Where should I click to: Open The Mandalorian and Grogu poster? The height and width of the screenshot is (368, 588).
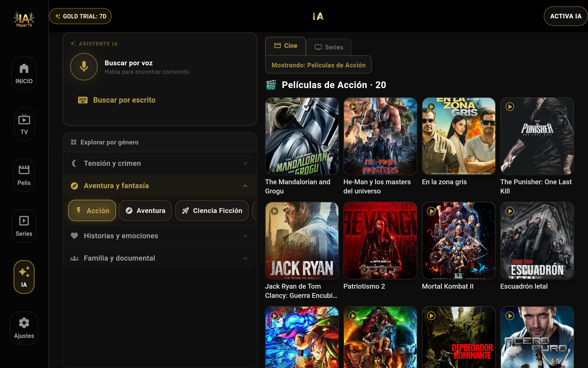click(x=302, y=136)
